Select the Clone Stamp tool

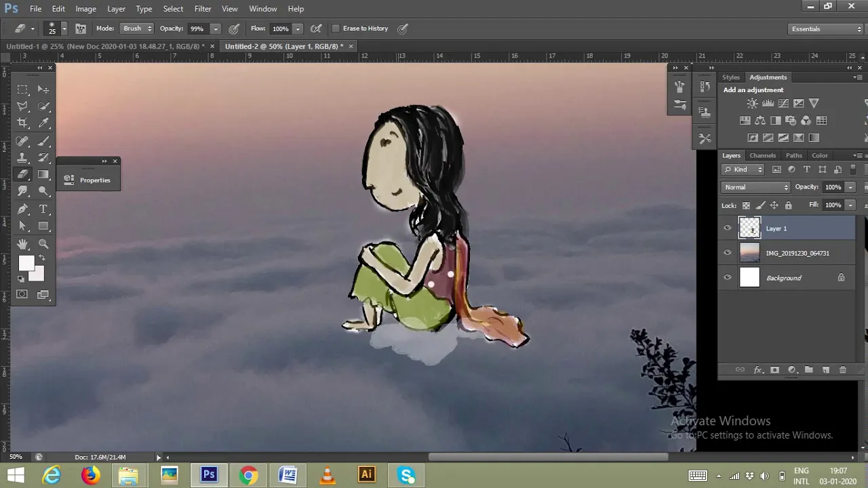[22, 157]
